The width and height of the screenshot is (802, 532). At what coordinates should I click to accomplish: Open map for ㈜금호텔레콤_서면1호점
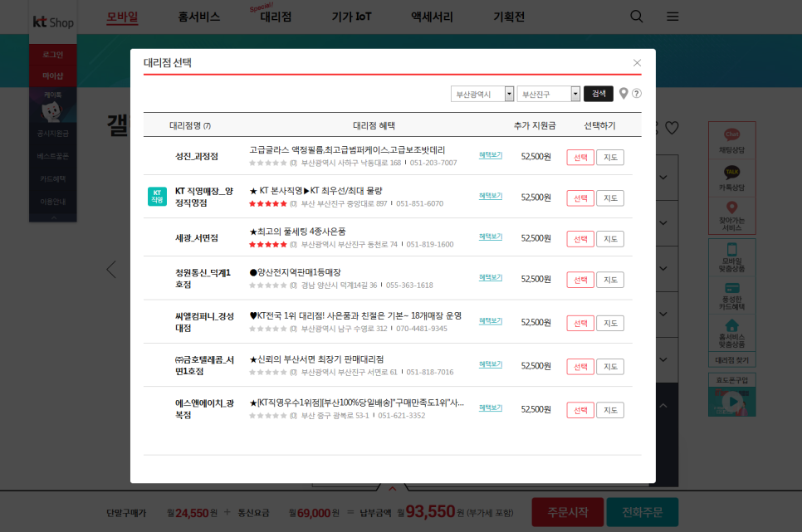point(610,367)
